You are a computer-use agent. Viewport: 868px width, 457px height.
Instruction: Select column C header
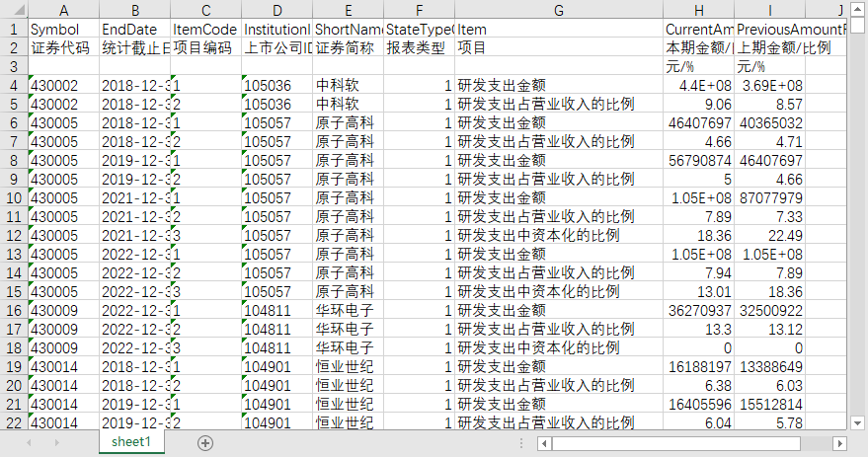[206, 10]
